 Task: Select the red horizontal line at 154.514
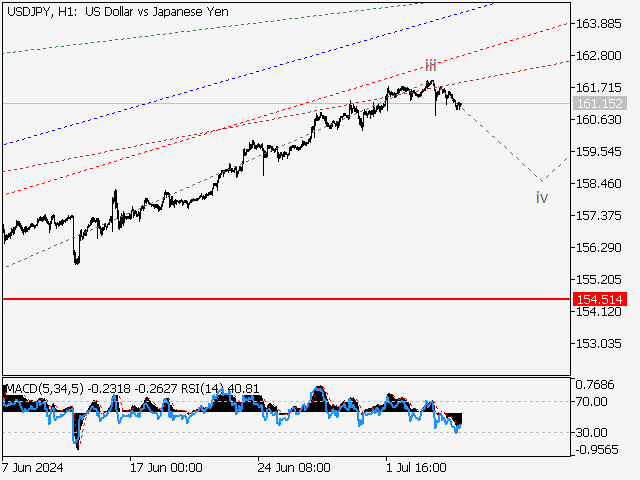(287, 299)
